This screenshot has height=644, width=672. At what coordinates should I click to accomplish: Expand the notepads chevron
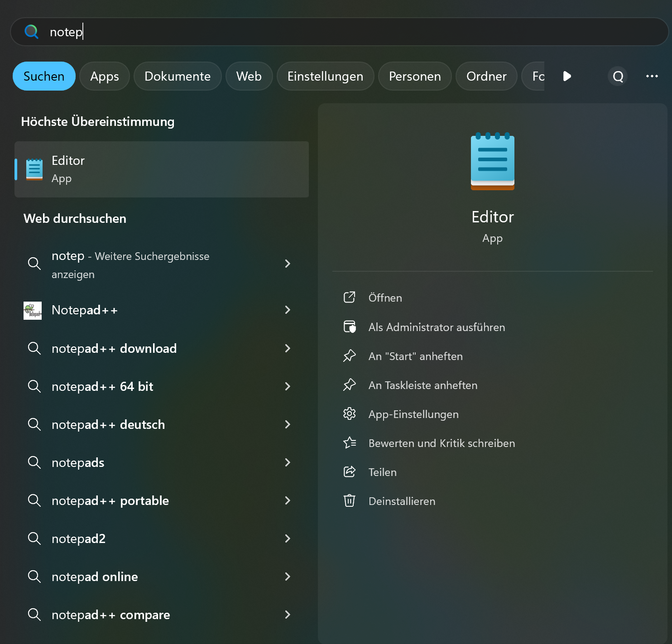288,462
